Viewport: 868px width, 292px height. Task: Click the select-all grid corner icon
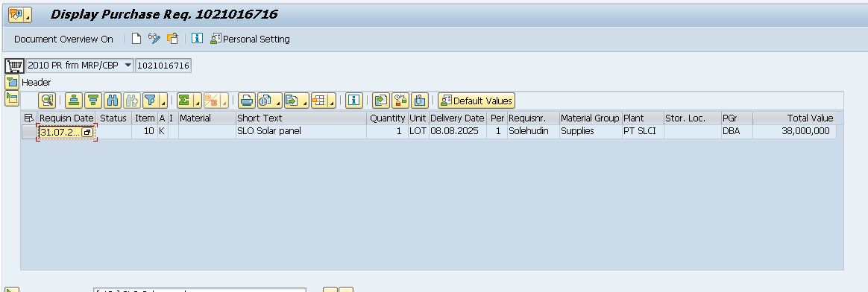(29, 118)
